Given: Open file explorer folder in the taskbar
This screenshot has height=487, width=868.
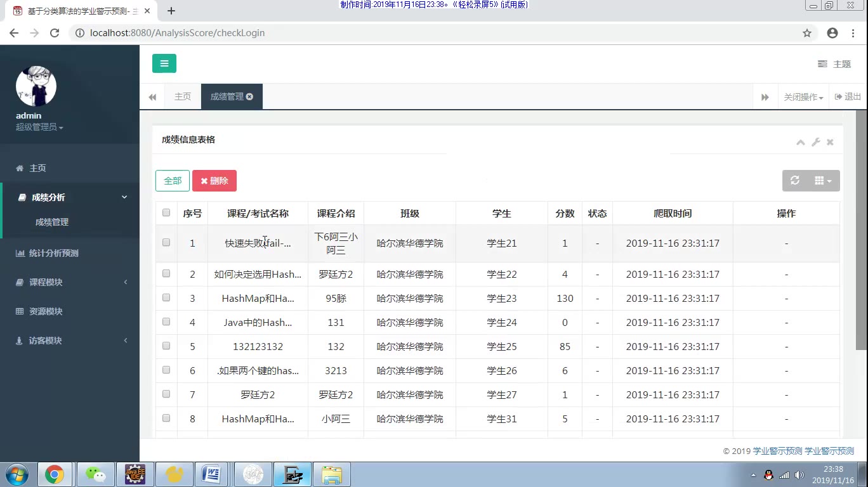Looking at the screenshot, I should pyautogui.click(x=332, y=474).
